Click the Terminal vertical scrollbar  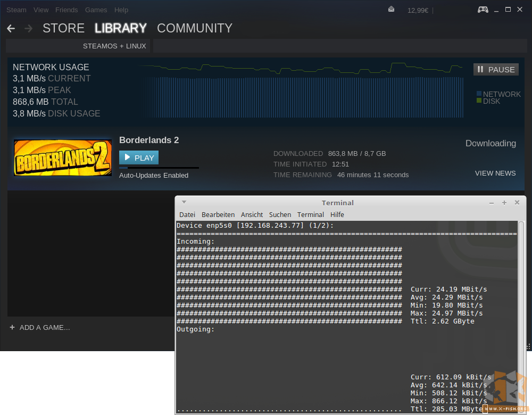[521, 317]
